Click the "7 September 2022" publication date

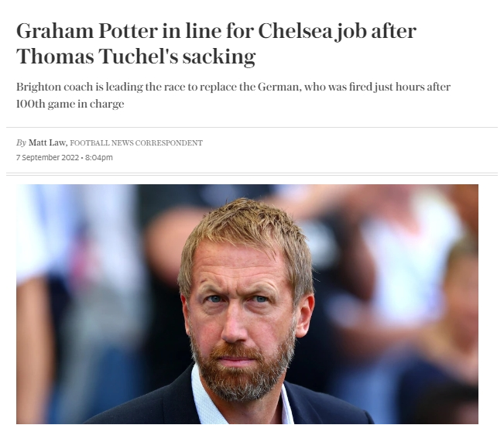(x=47, y=157)
